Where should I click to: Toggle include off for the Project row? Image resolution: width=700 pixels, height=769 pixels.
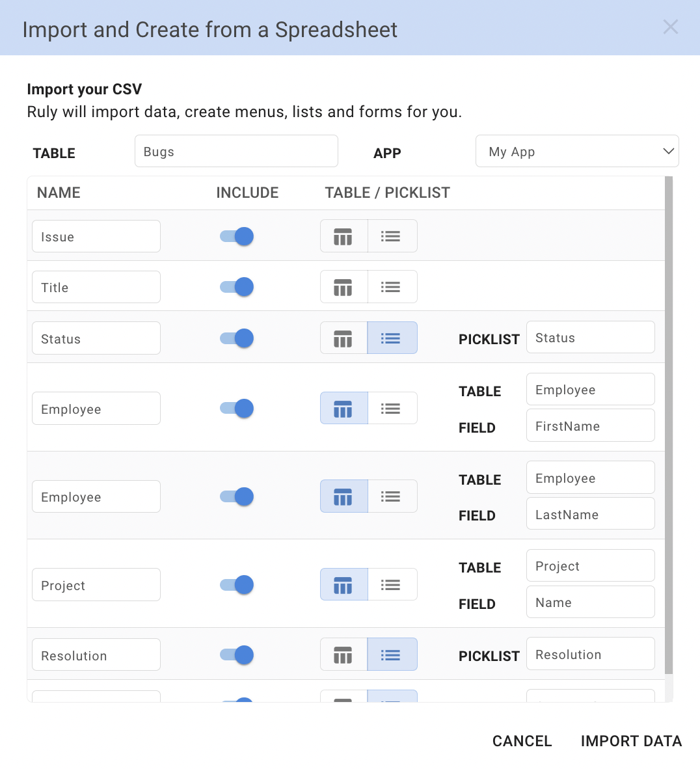pos(237,585)
